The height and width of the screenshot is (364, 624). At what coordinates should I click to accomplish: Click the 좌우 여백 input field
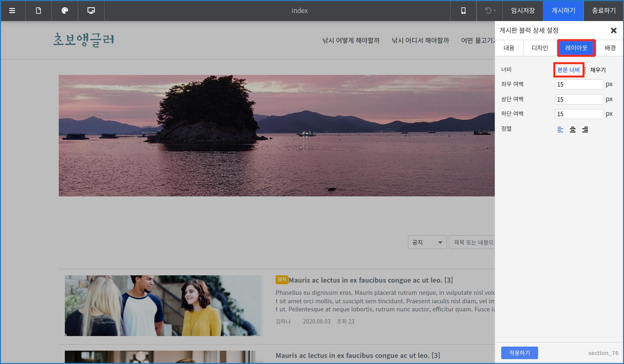pos(579,84)
